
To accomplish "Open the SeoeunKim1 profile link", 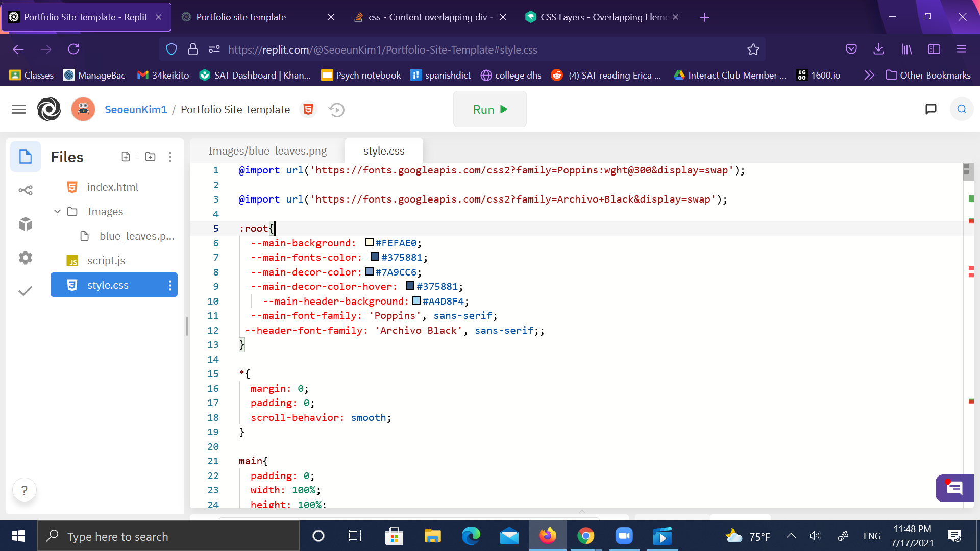I will click(136, 110).
